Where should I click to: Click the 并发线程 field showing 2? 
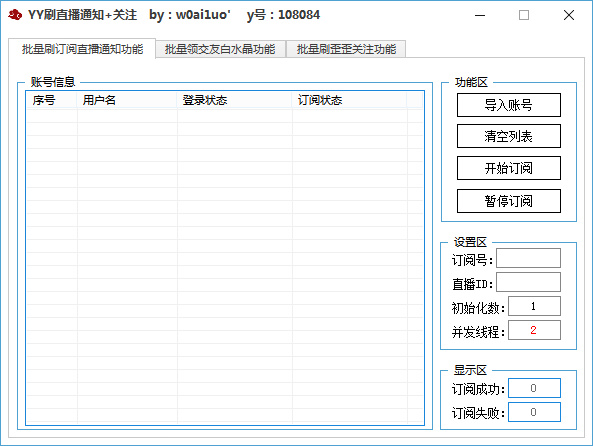[534, 330]
